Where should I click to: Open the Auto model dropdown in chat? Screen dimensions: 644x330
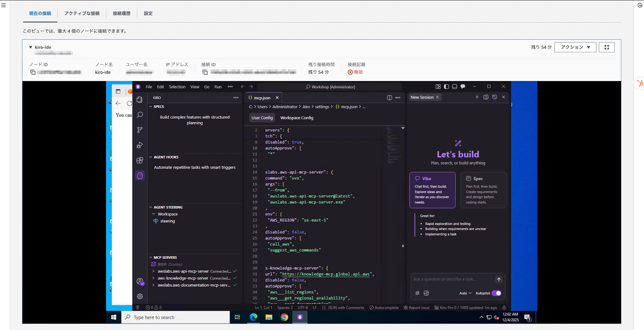pyautogui.click(x=465, y=293)
